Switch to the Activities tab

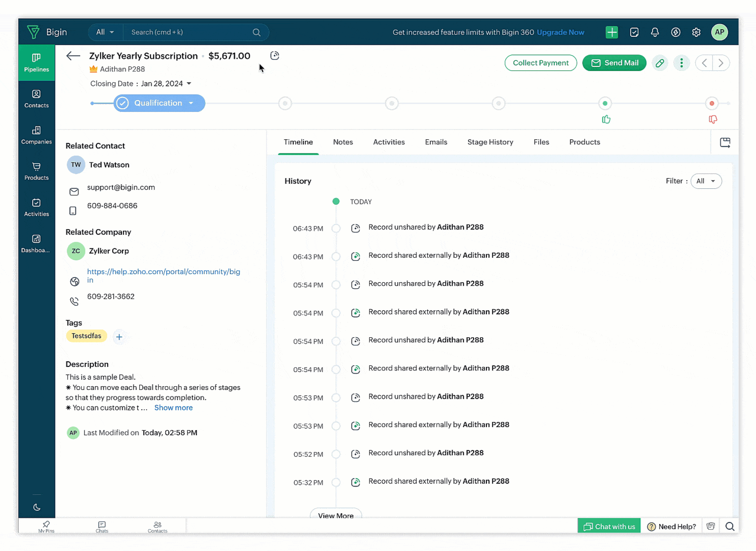(x=389, y=142)
